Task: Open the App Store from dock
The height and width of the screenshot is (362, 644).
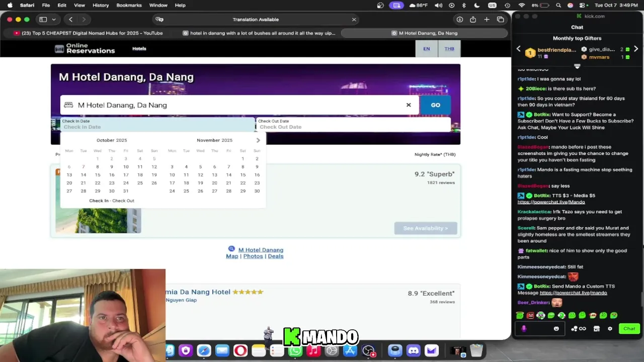Action: click(350, 350)
